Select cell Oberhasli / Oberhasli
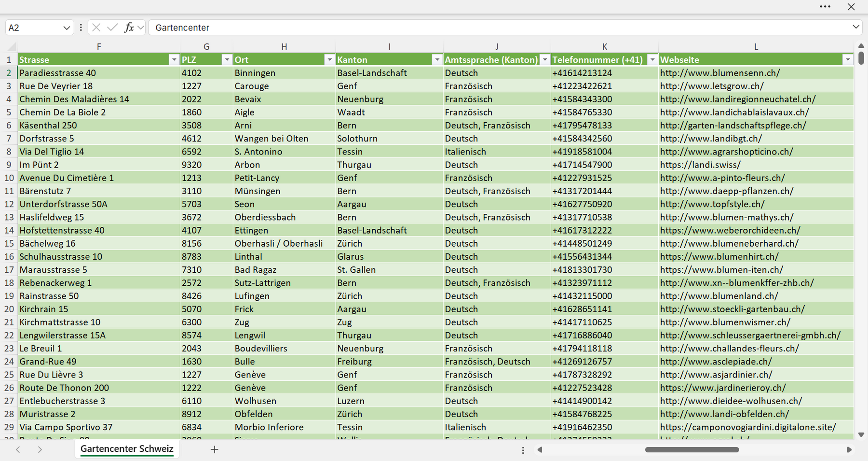Screen dimensions: 868x461 click(284, 243)
